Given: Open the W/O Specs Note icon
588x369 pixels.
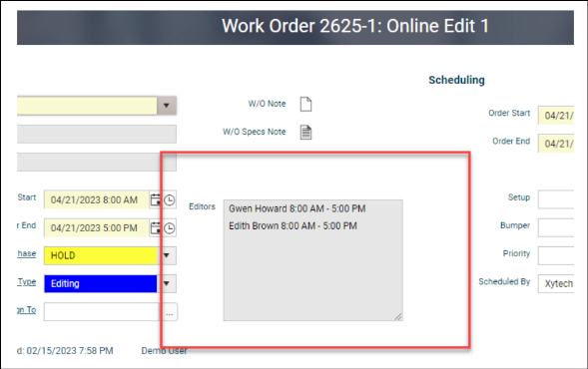Looking at the screenshot, I should click(305, 133).
